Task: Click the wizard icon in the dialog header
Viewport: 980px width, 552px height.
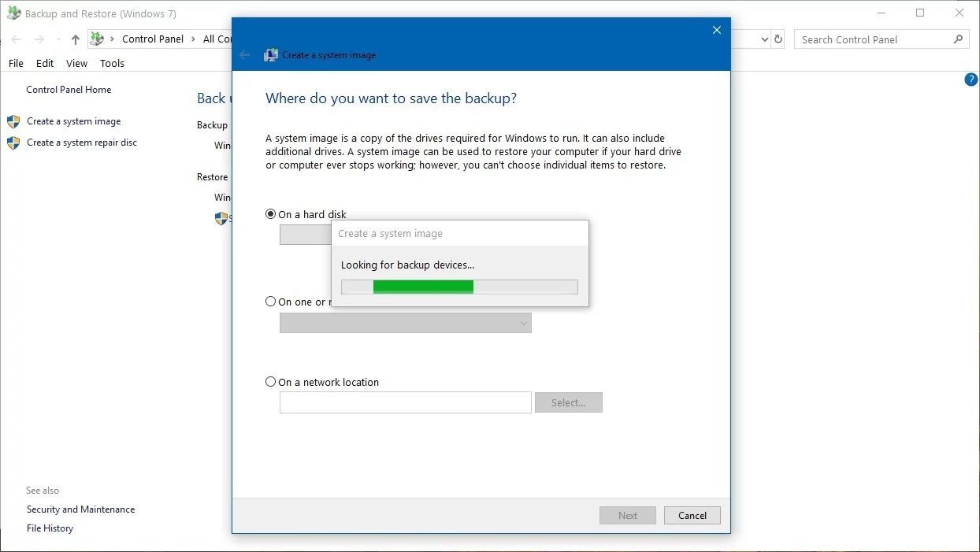Action: (x=271, y=55)
